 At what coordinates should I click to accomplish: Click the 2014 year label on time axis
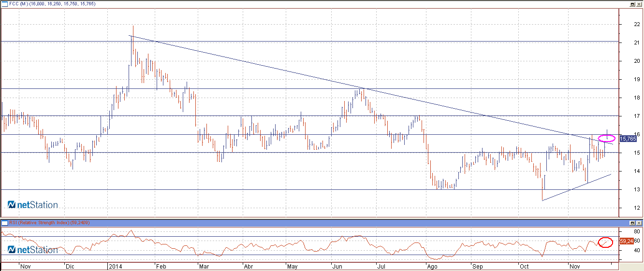coord(116,266)
